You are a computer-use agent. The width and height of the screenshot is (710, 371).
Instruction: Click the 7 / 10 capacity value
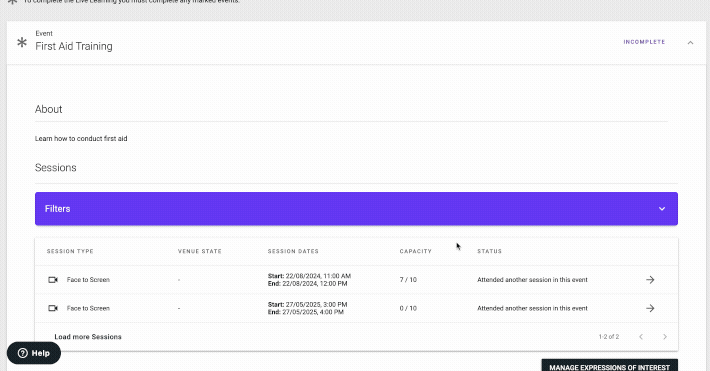pyautogui.click(x=408, y=280)
